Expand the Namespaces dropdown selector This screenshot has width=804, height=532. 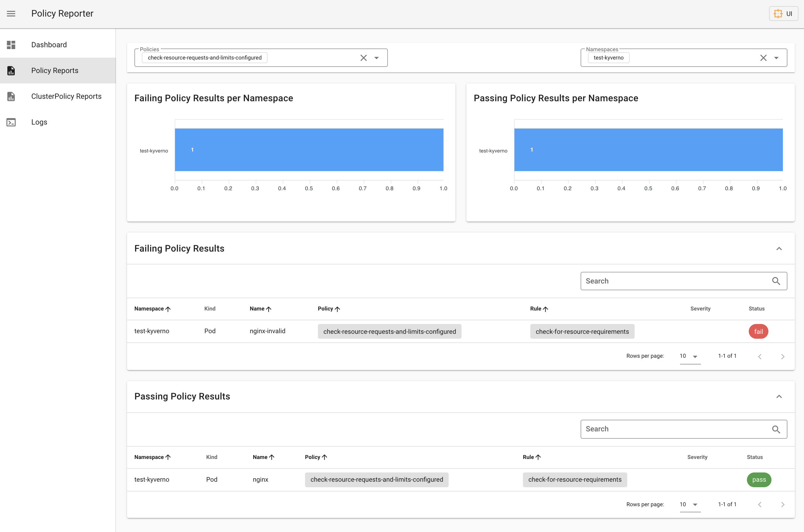click(x=778, y=58)
